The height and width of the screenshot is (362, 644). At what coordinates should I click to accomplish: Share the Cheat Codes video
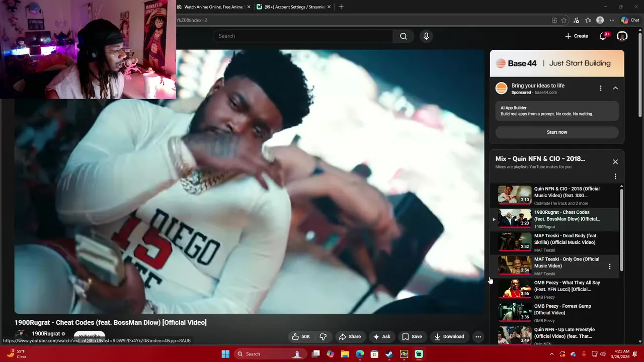[350, 337]
